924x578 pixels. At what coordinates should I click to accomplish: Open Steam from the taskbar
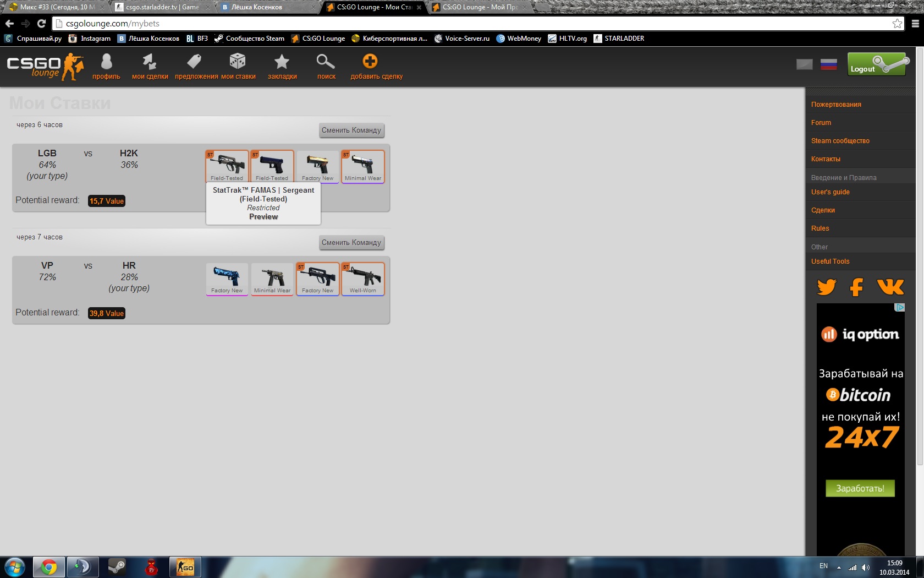click(x=117, y=567)
